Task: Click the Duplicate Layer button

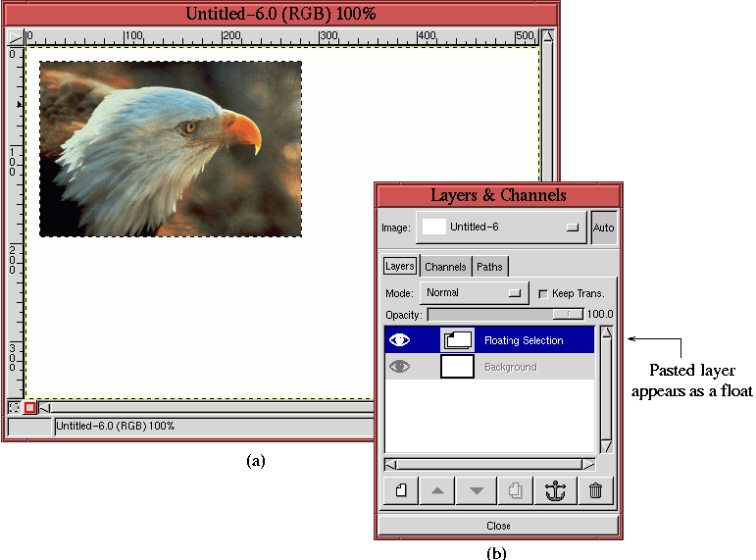Action: click(x=517, y=490)
